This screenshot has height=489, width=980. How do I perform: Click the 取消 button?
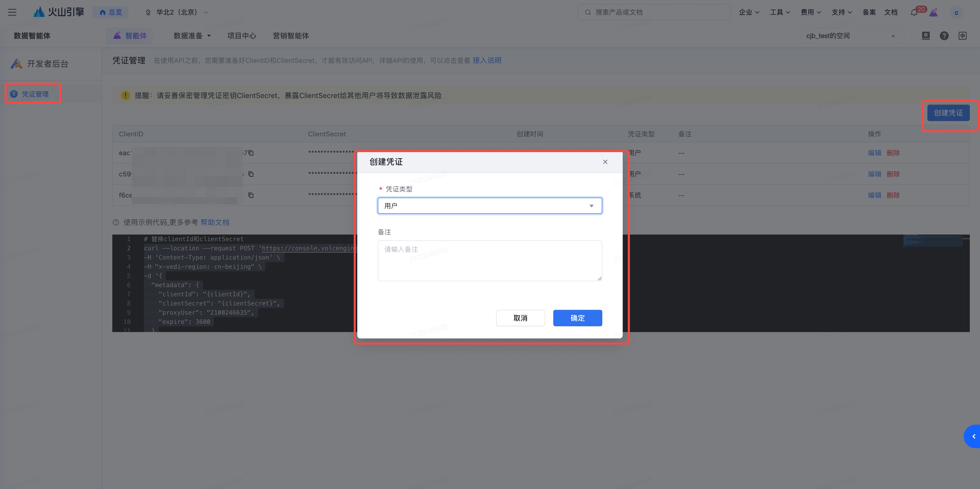coord(520,318)
